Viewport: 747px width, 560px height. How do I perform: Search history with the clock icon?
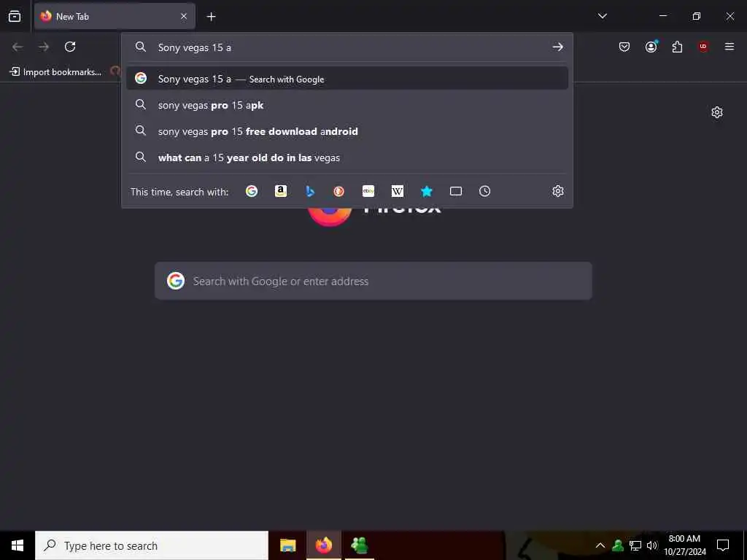pos(484,192)
